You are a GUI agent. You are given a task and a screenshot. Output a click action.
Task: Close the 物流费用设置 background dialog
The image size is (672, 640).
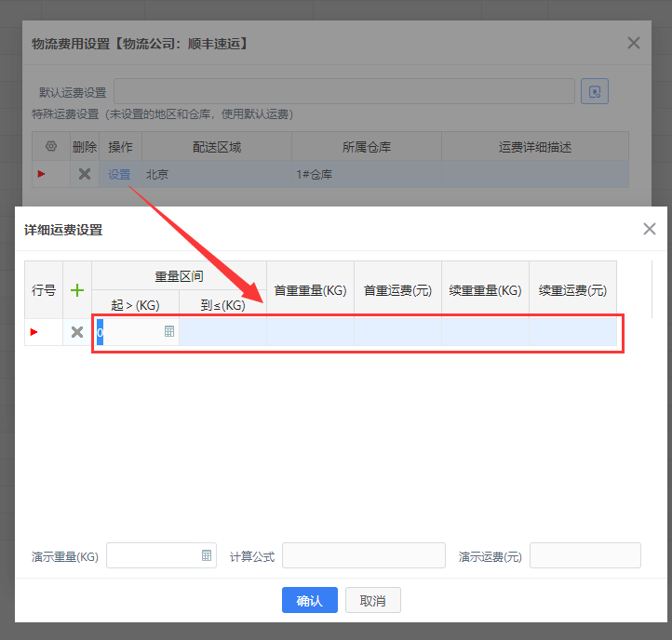tap(634, 43)
